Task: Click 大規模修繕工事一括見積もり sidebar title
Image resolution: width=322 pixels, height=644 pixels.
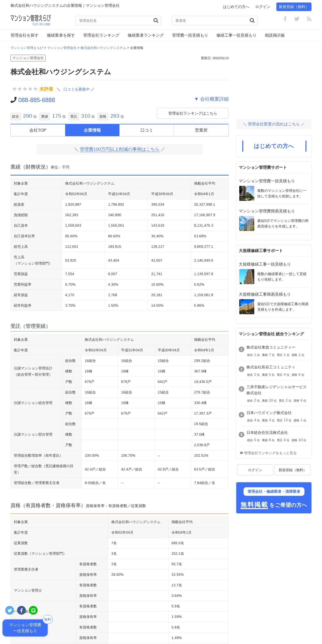Action: pos(265,264)
